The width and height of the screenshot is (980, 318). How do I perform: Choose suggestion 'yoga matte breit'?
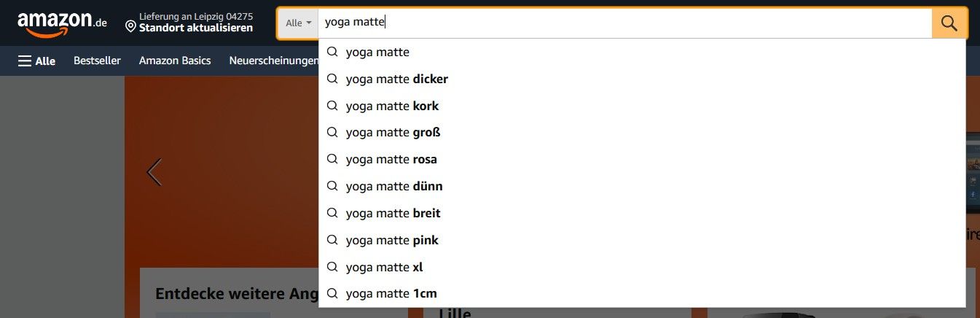pos(642,213)
